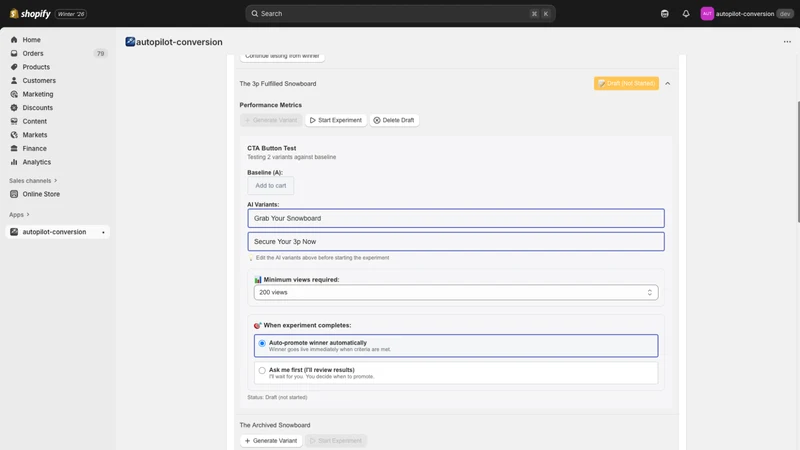Viewport: 800px width, 450px height.
Task: Click the Finance bank icon
Action: (x=14, y=148)
